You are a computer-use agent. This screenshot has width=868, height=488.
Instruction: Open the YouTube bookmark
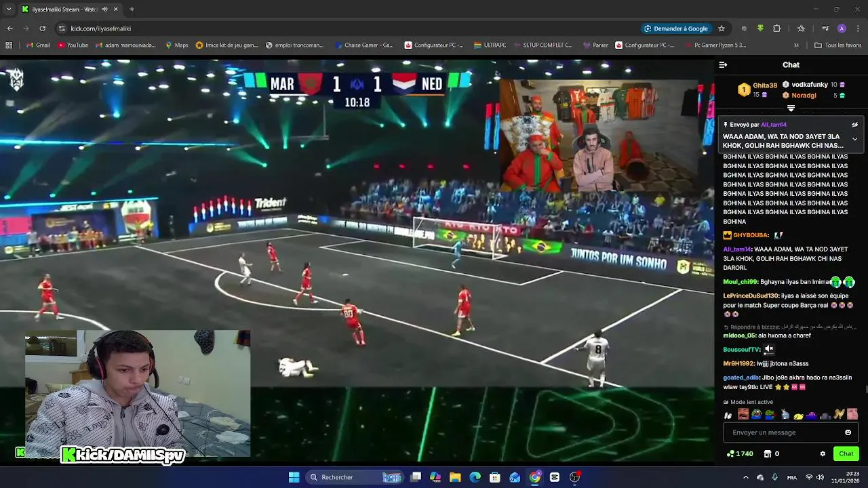[x=73, y=45]
